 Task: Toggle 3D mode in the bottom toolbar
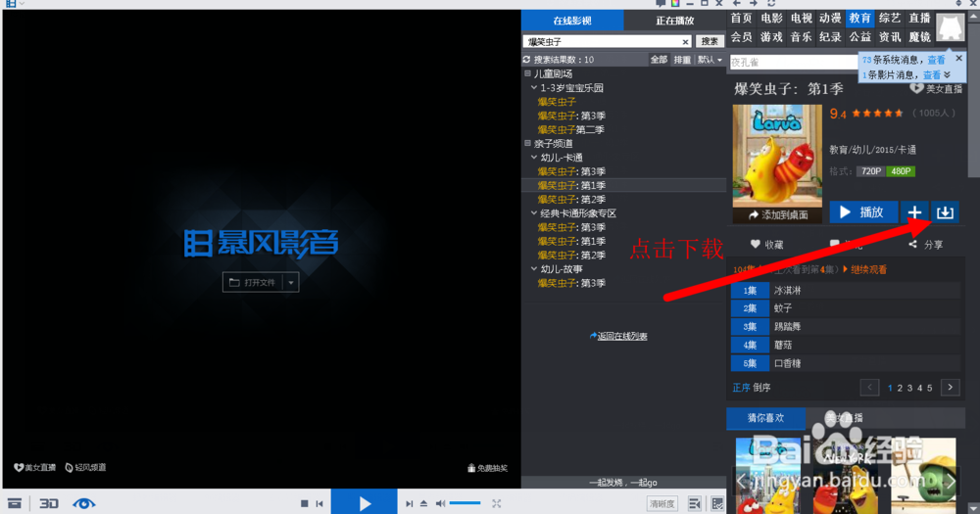pyautogui.click(x=49, y=503)
